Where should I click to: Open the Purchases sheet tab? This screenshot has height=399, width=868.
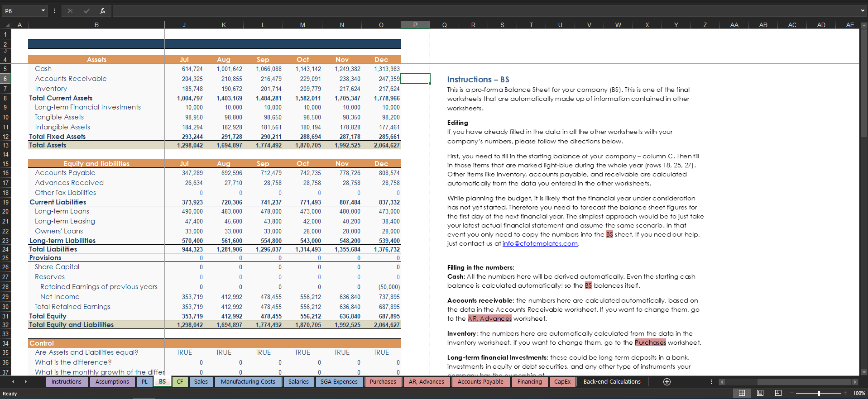(383, 382)
